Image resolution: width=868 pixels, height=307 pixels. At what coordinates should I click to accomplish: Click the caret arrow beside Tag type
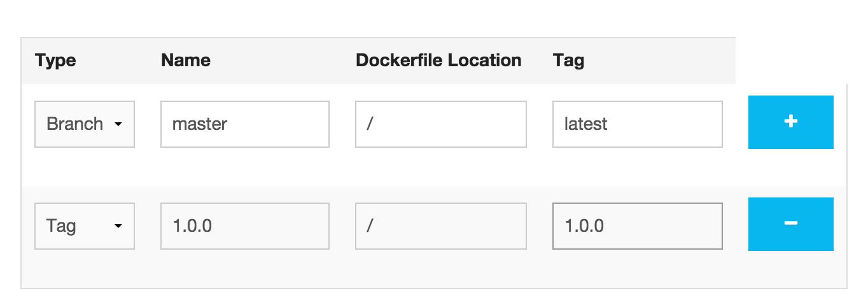pos(118,227)
